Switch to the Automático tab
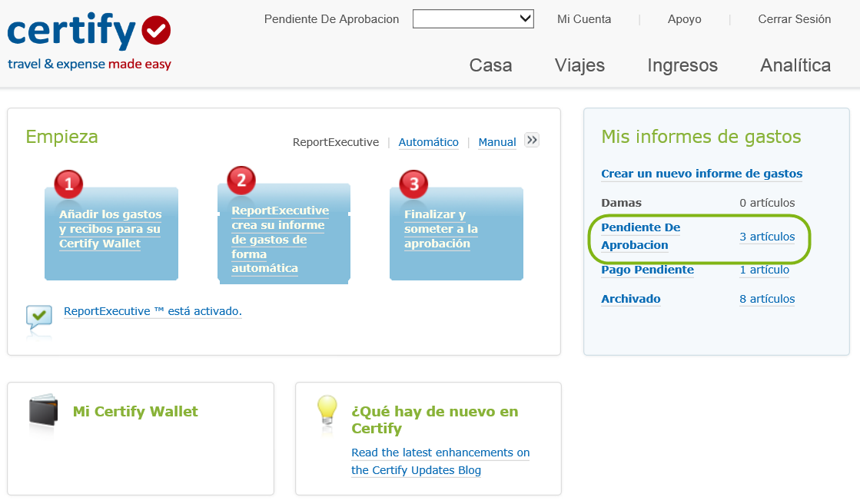The width and height of the screenshot is (860, 504). [x=428, y=142]
